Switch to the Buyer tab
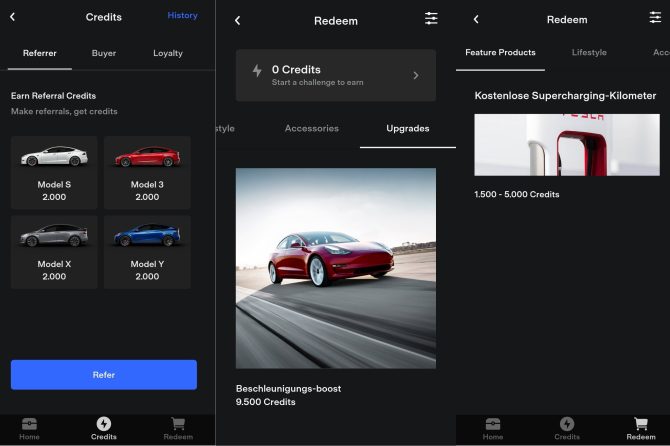 pos(104,53)
